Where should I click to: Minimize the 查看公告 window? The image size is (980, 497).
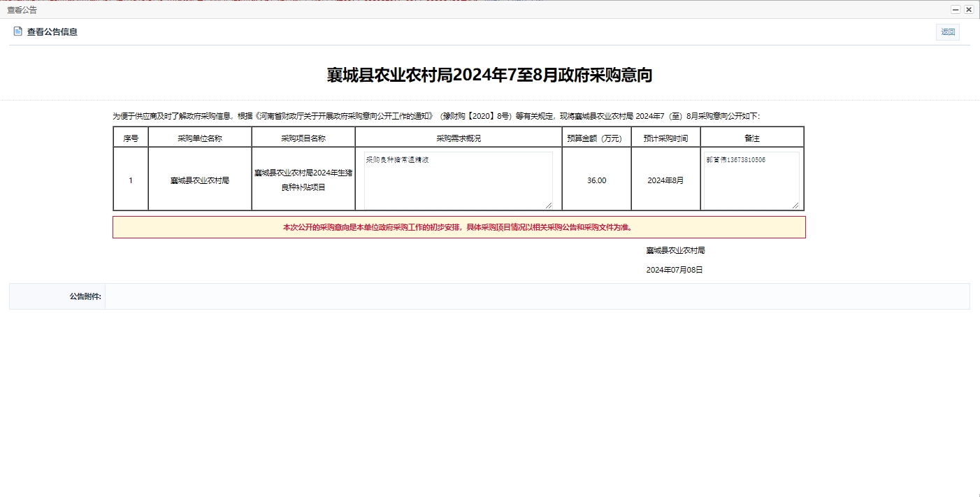pos(956,10)
